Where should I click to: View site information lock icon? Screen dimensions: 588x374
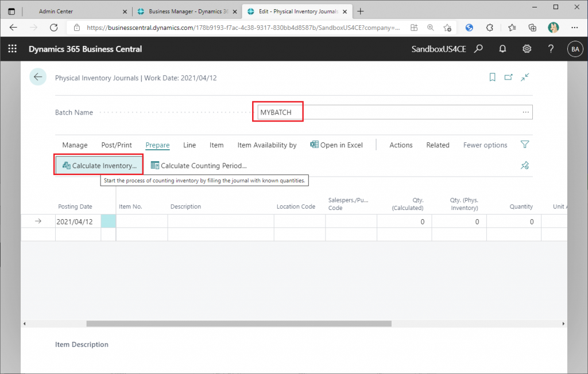(x=77, y=28)
